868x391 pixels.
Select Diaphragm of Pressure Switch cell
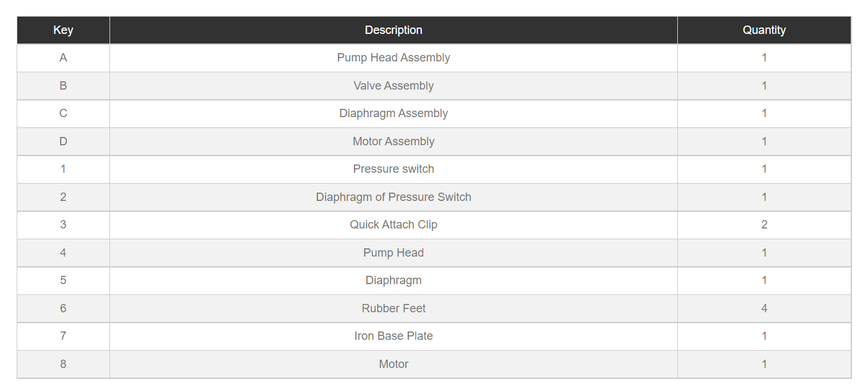click(x=394, y=197)
